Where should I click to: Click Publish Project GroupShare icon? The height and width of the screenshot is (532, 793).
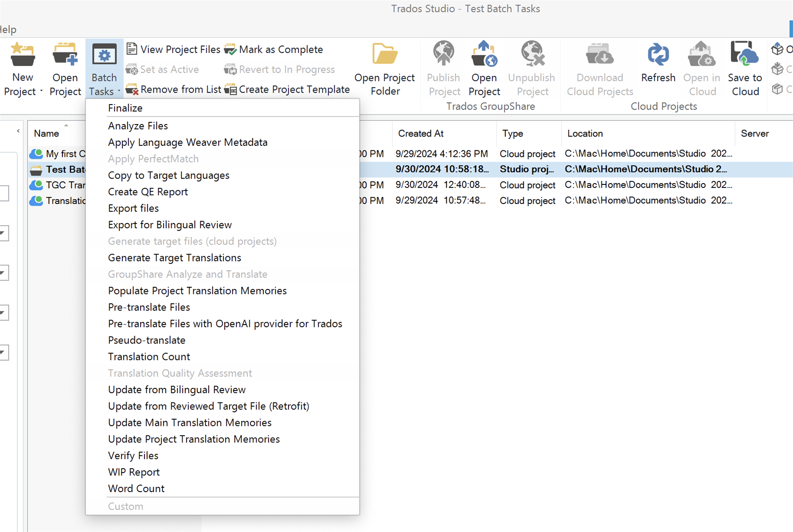[444, 54]
